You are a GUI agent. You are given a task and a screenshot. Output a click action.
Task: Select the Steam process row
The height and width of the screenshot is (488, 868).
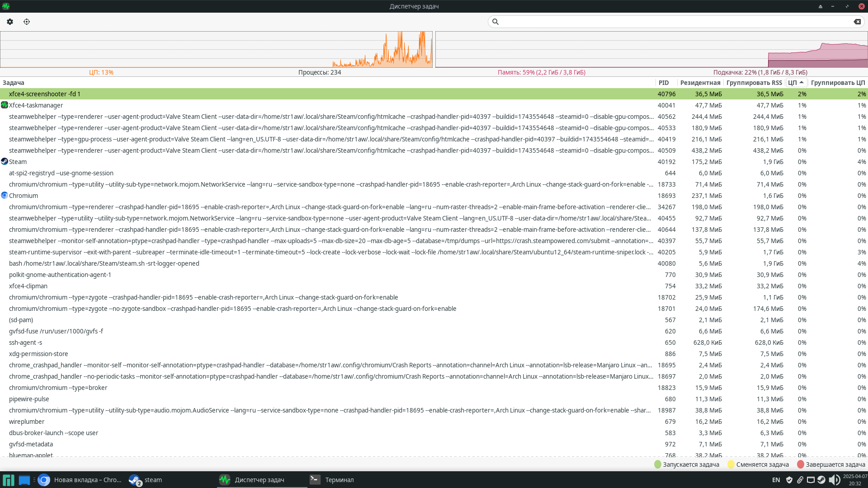(x=18, y=162)
